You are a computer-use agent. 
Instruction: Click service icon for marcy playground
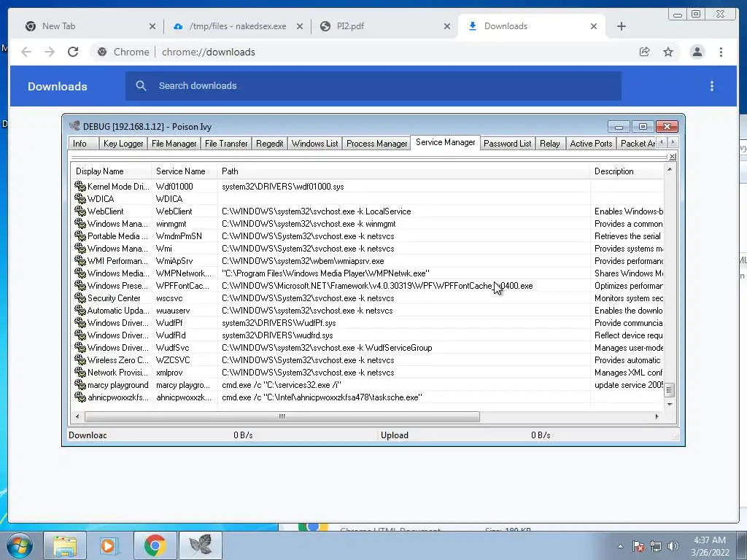click(80, 385)
